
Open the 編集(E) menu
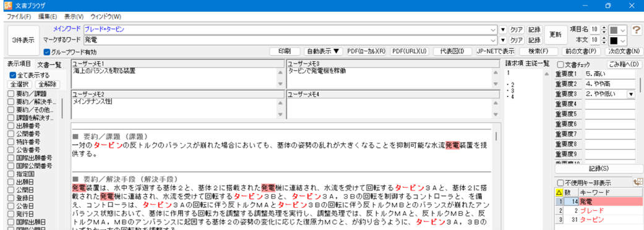pos(48,17)
